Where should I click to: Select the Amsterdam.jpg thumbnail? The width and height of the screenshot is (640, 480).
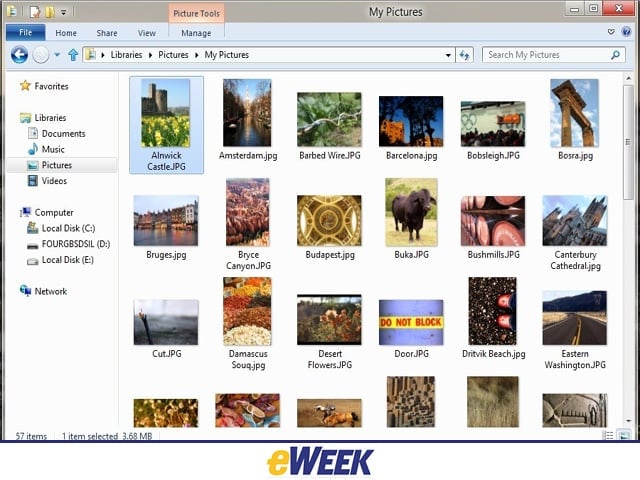[x=247, y=119]
